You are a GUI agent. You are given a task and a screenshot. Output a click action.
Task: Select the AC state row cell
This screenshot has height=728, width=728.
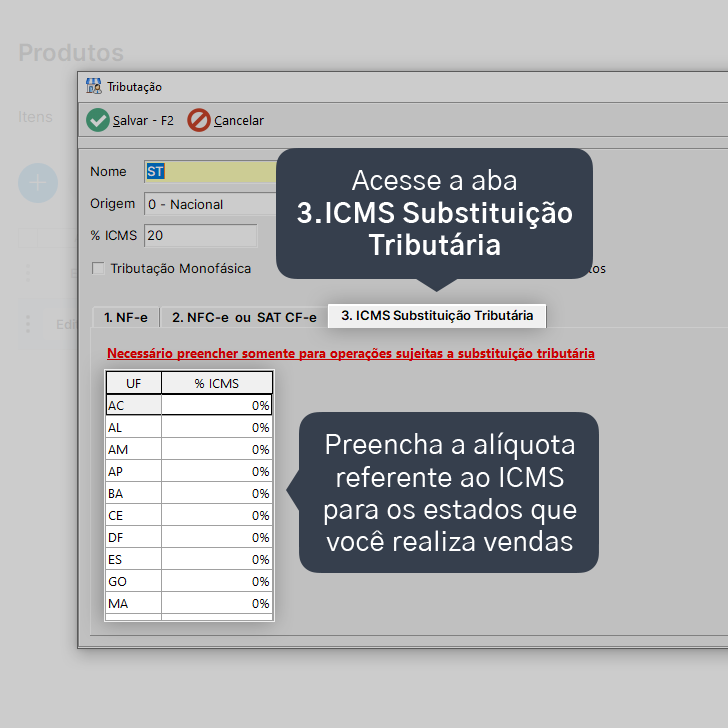134,405
